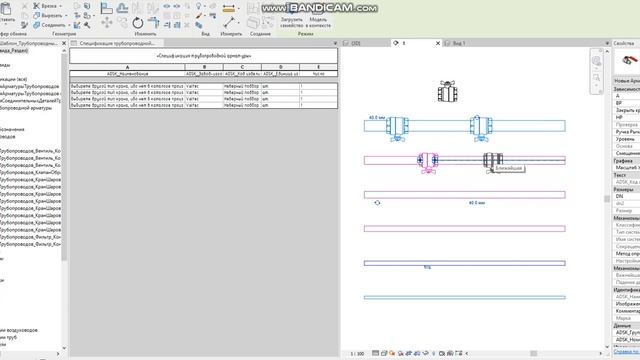Select the light blue pipe at bottom
The width and height of the screenshot is (640, 360).
[464, 298]
